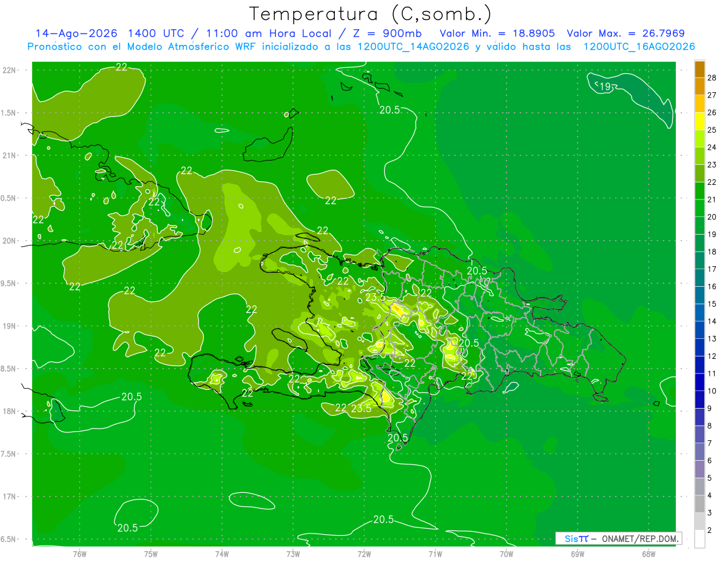Pick the topmost brown swatch above 28
728x562 pixels.
699,69
